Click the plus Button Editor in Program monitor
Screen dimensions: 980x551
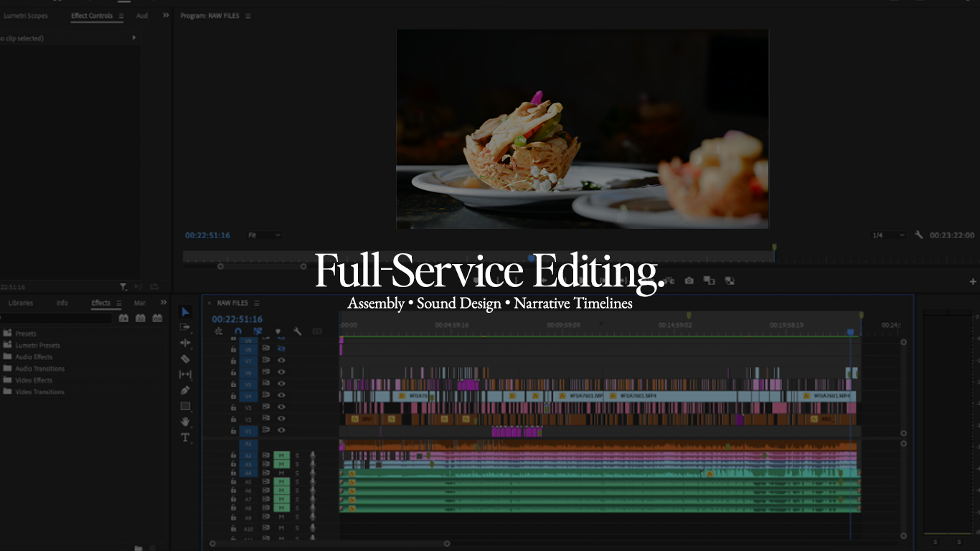click(x=972, y=282)
